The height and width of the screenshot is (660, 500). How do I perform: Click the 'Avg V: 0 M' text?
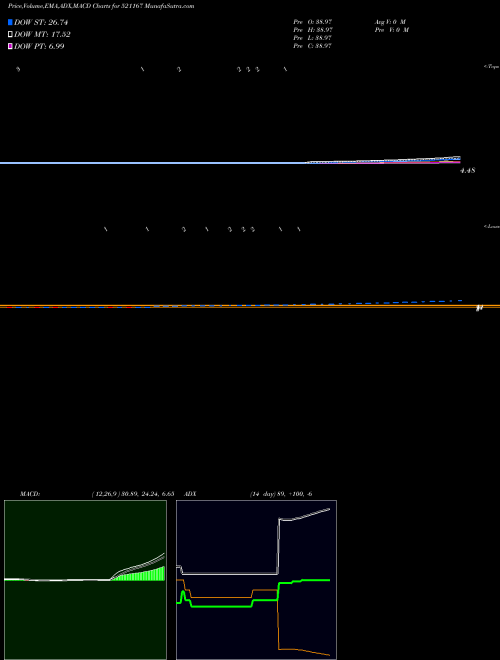(x=391, y=21)
